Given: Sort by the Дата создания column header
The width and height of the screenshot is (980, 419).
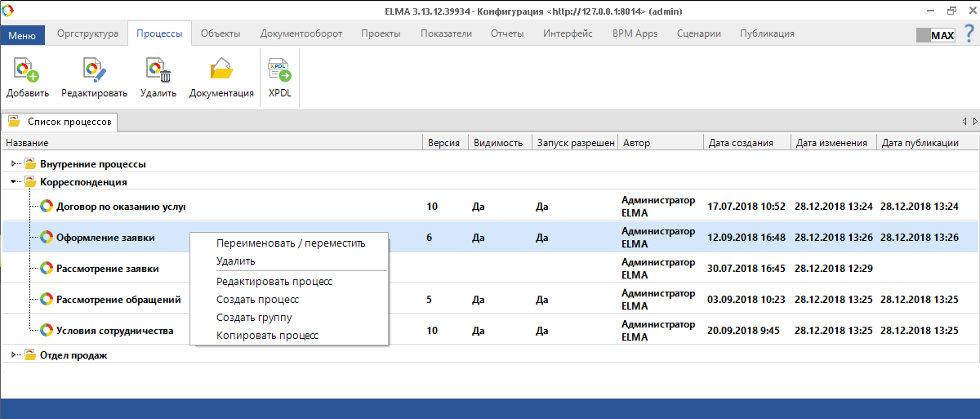Looking at the screenshot, I should 741,142.
